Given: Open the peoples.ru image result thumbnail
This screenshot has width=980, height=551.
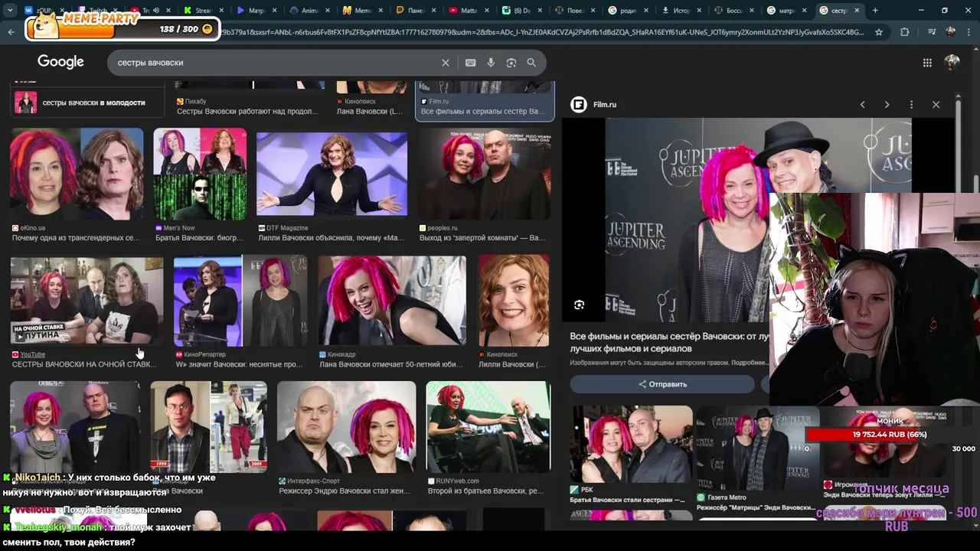Looking at the screenshot, I should click(484, 174).
